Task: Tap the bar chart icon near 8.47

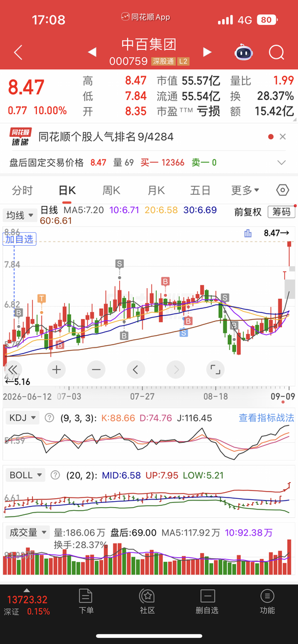Action: click(248, 233)
